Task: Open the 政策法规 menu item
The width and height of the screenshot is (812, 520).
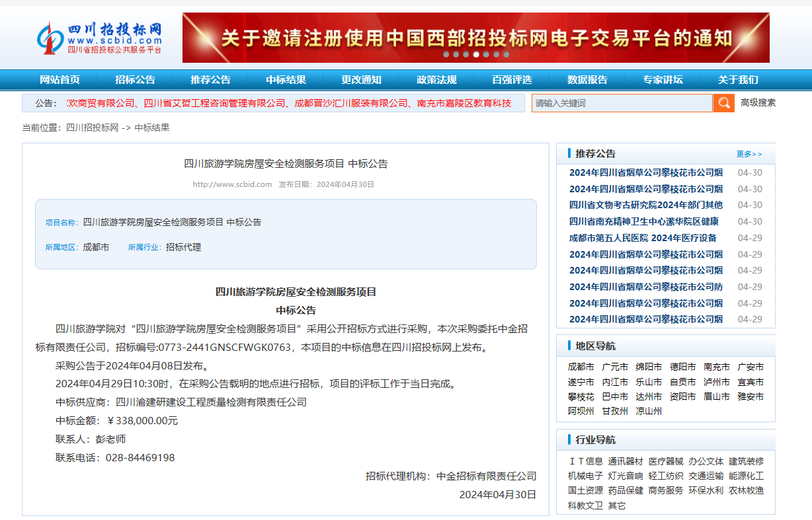Action: point(436,80)
